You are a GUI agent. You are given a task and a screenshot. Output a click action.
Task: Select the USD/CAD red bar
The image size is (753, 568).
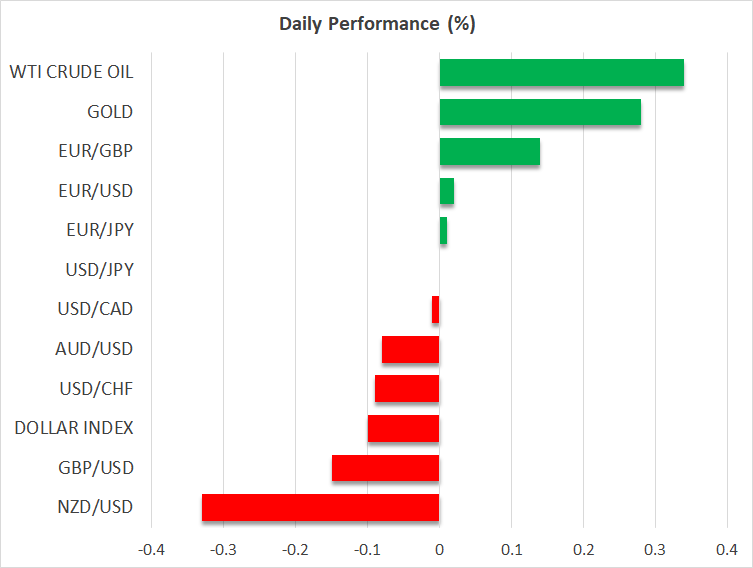click(436, 310)
